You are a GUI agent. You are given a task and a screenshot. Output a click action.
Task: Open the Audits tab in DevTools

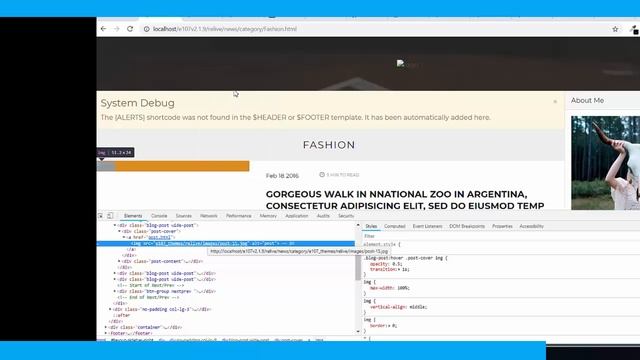pos(323,216)
